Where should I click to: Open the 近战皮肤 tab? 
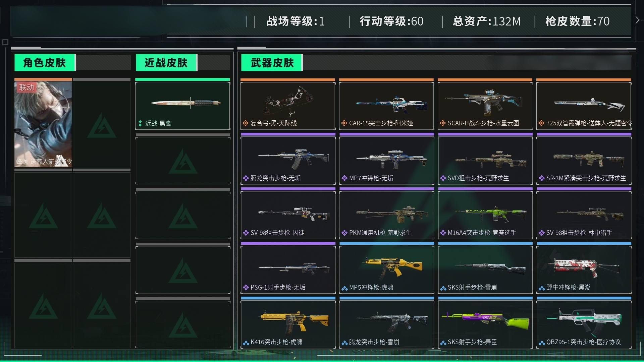click(x=166, y=63)
